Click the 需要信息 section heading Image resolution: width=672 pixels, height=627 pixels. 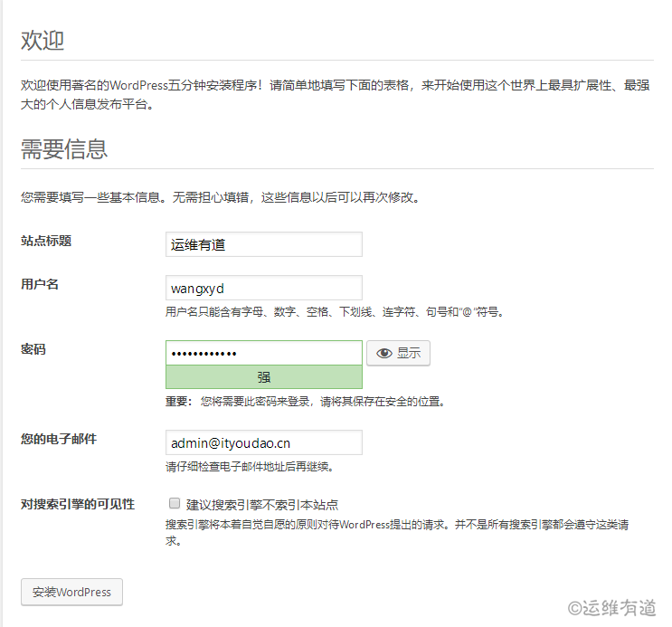click(64, 149)
